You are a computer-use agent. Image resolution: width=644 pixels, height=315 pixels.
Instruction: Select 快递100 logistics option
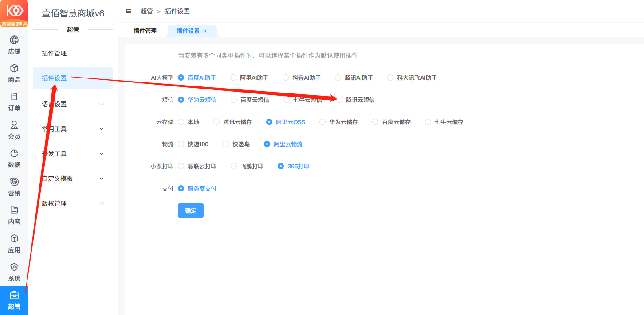coord(181,144)
